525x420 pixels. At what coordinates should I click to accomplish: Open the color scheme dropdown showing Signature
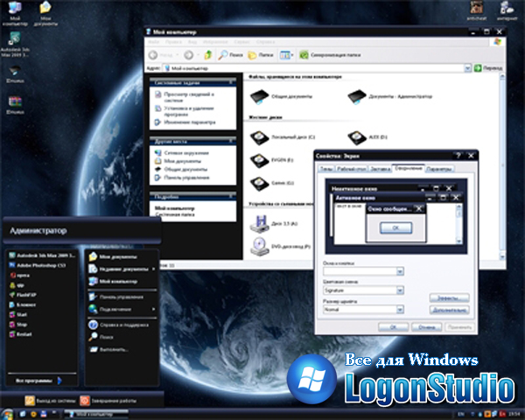(x=400, y=290)
